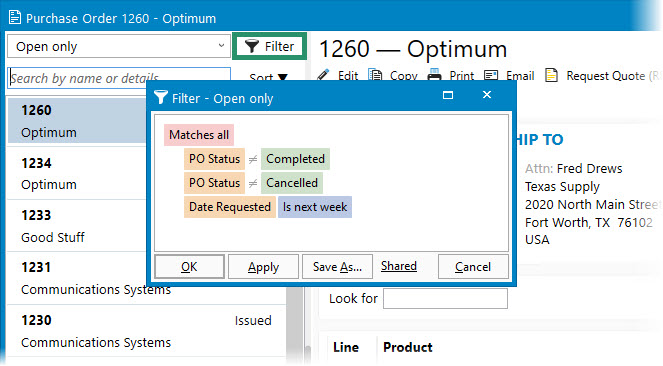Click the Save As... button
Screen dimensions: 663x366
pos(337,267)
